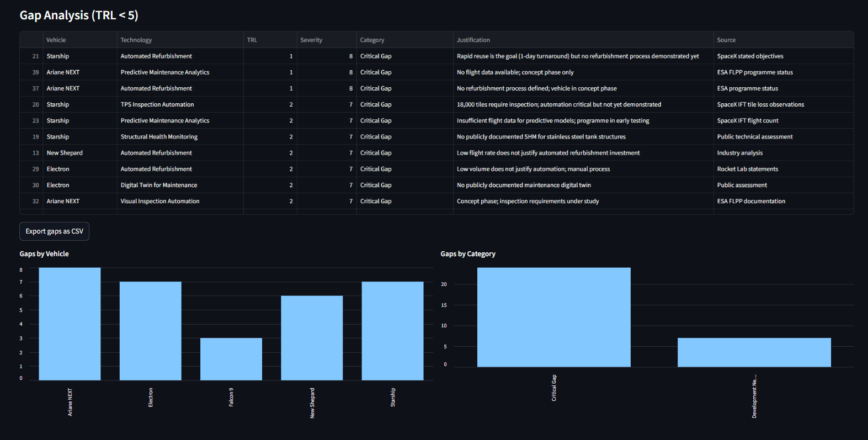868x440 pixels.
Task: Click the 'ESA FLPP documentation' cell
Action: (784, 201)
